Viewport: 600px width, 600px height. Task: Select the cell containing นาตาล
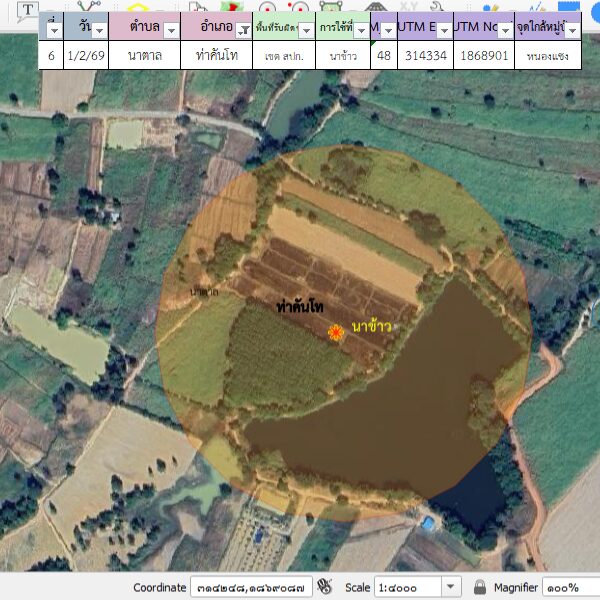(x=145, y=56)
